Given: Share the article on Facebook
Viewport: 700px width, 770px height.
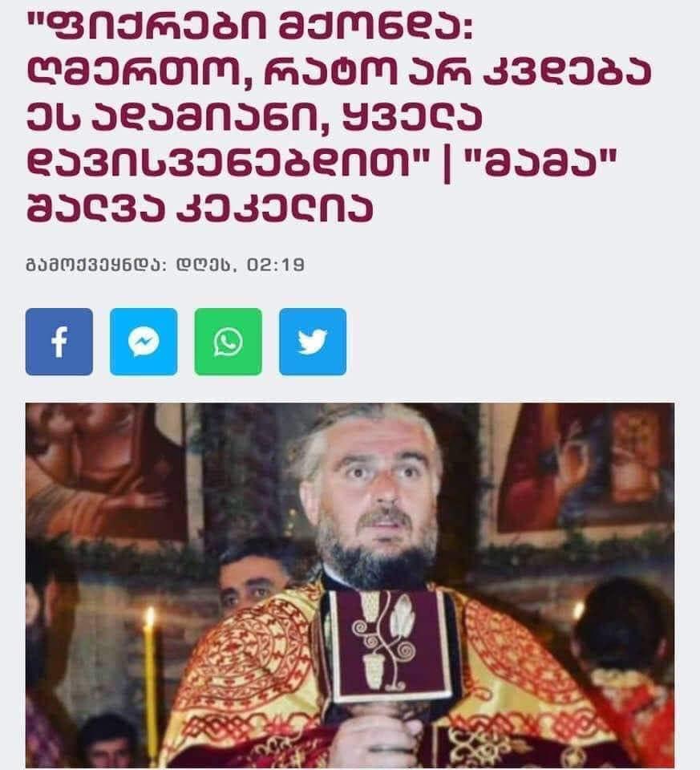Looking at the screenshot, I should click(x=59, y=342).
